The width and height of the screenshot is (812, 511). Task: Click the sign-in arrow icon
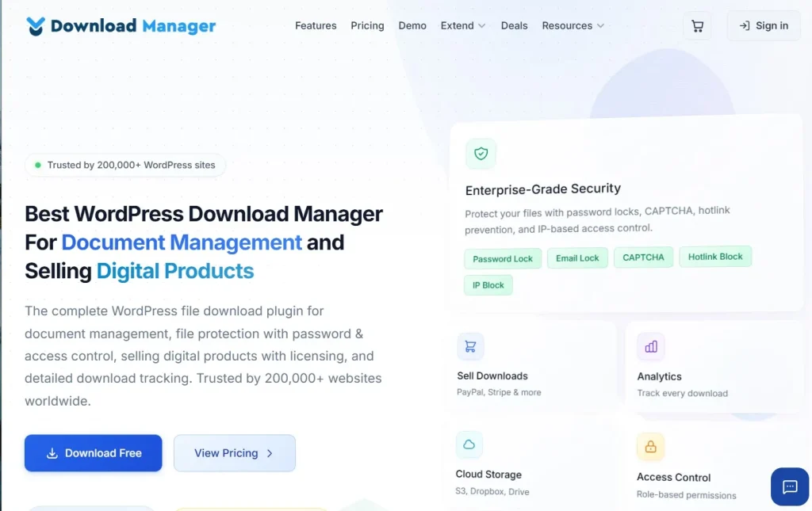(744, 26)
